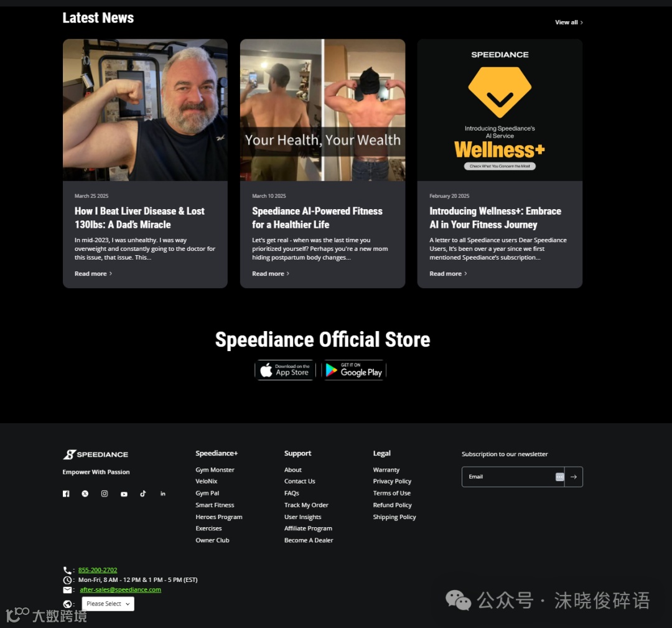Viewport: 672px width, 628px height.
Task: Open Affiliate Program link
Action: click(x=308, y=528)
